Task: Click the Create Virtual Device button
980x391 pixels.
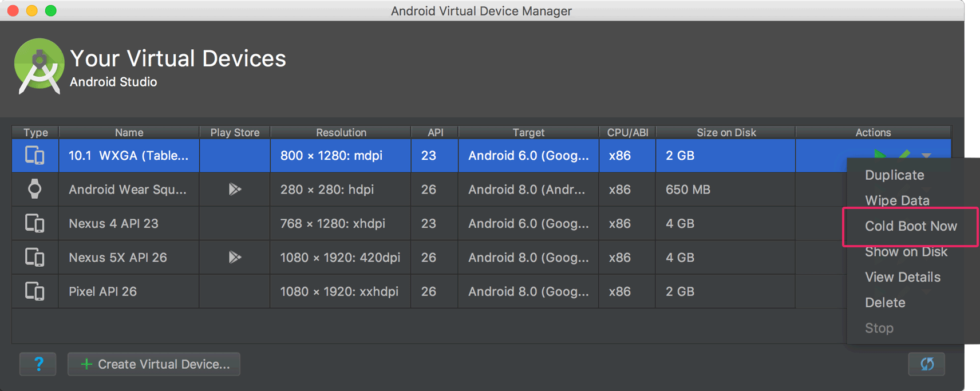Action: tap(153, 364)
